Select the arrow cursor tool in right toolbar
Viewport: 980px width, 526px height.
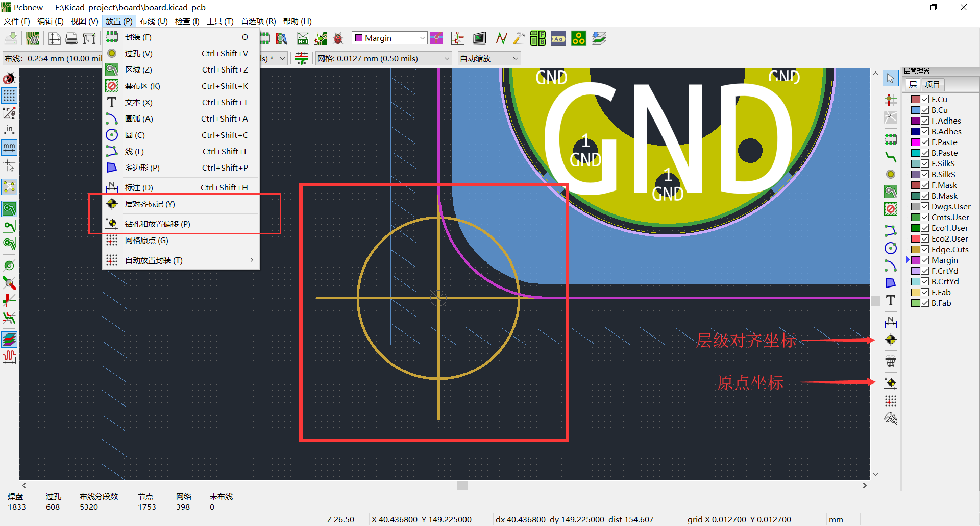tap(890, 78)
